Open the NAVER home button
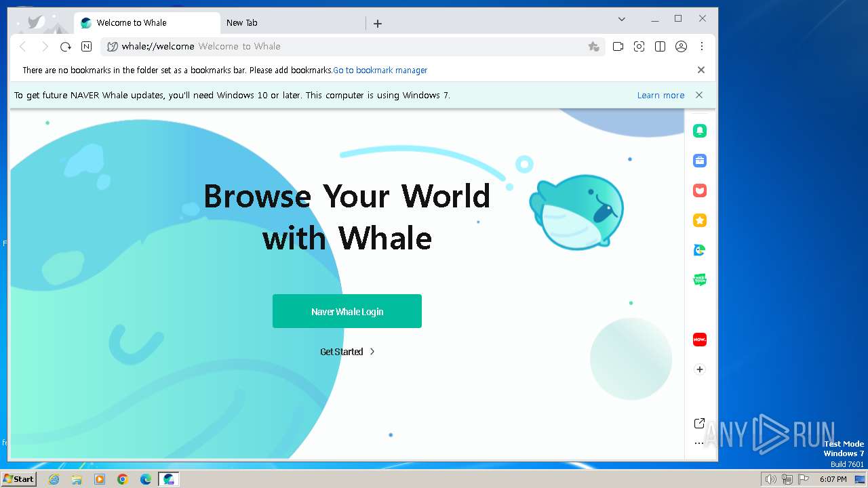868x488 pixels. click(86, 47)
